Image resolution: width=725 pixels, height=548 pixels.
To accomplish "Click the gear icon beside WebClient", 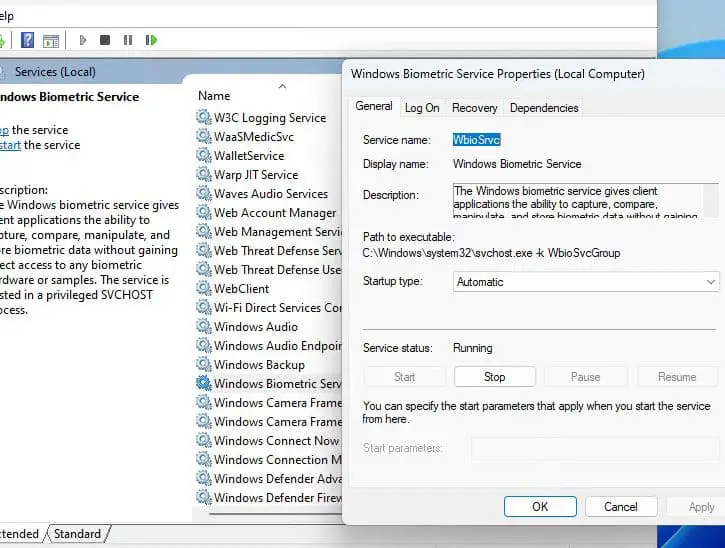I will point(204,289).
